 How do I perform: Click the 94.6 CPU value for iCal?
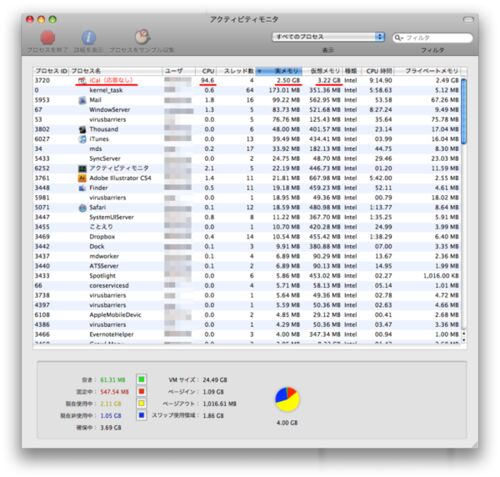(x=207, y=80)
